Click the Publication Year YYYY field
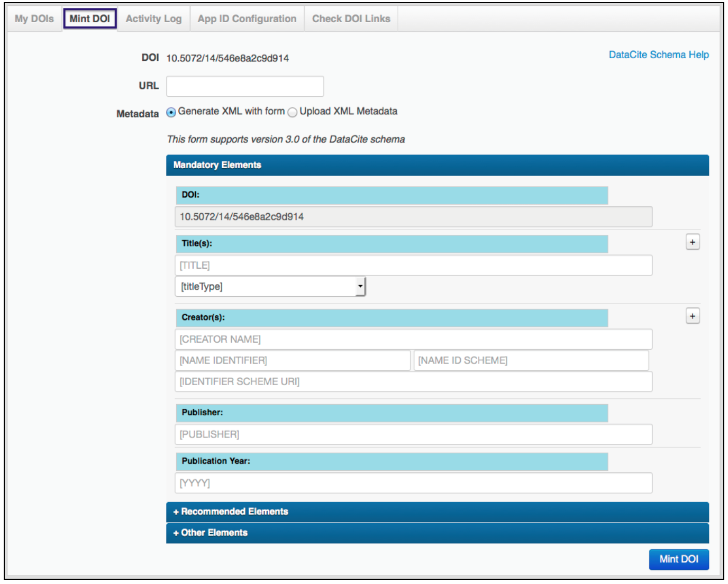The height and width of the screenshot is (584, 728). click(413, 483)
